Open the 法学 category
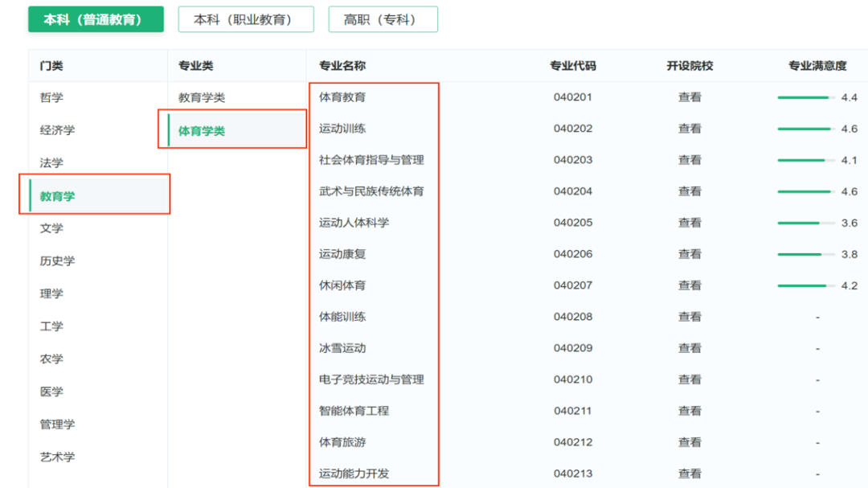The width and height of the screenshot is (868, 488). (51, 162)
